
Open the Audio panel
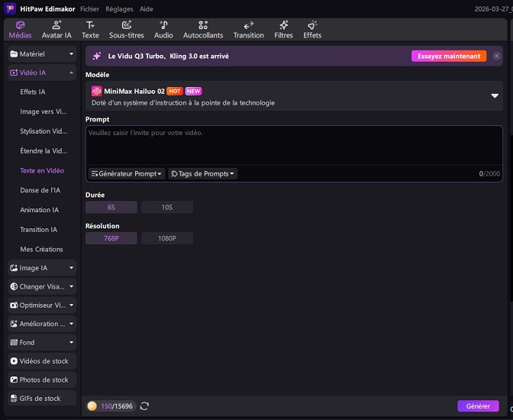[163, 30]
